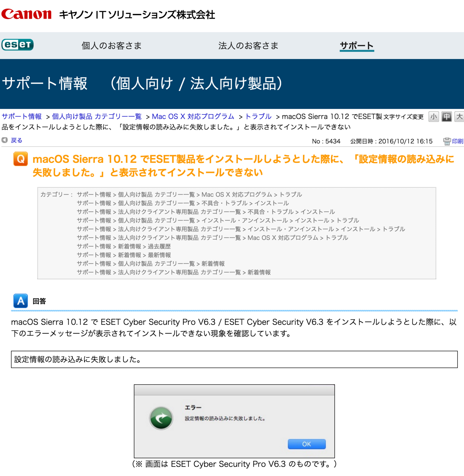Screen dimensions: 464x476
Task: Click category row 法人向け Mac OS X 対応プログラム > トラブル
Action: 212,238
